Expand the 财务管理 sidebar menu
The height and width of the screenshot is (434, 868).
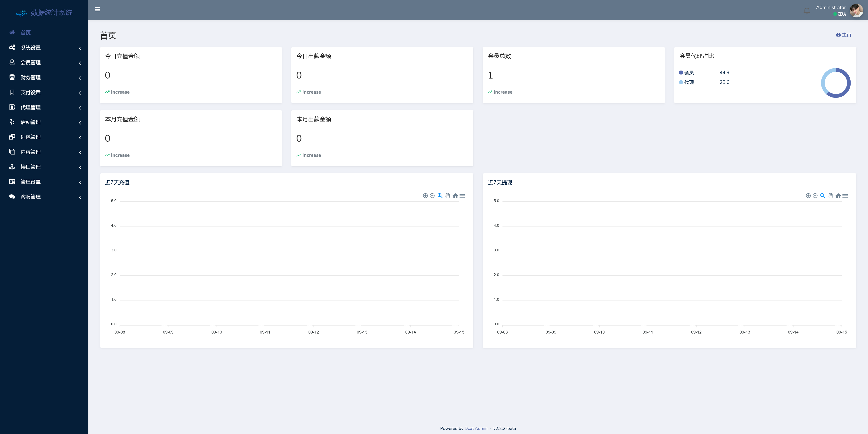tap(30, 78)
